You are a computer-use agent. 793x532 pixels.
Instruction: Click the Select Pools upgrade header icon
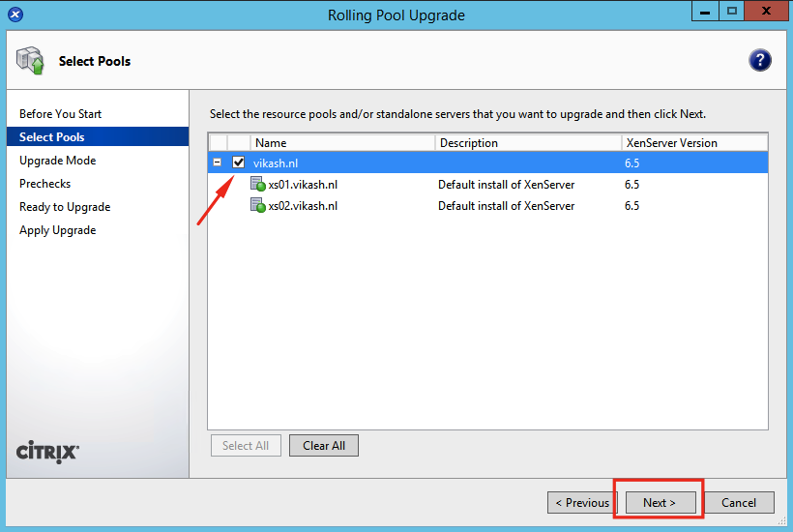(30, 61)
